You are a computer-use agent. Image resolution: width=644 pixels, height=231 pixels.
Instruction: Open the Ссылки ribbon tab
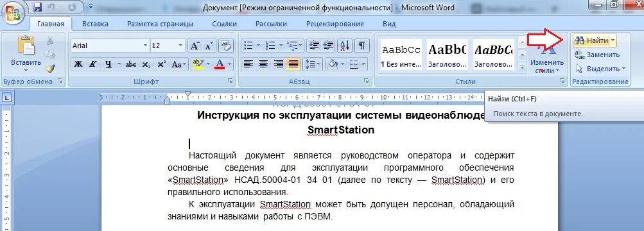click(x=224, y=24)
